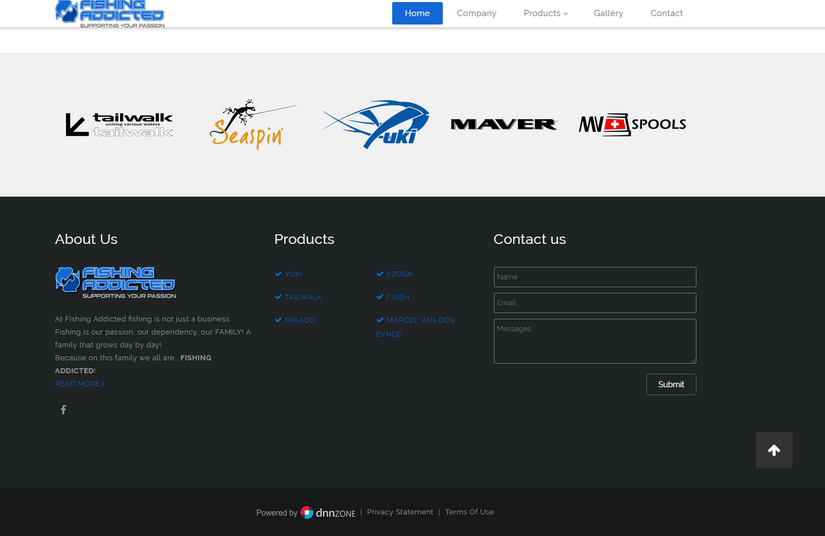
Task: Click the footer Fishing Addicted logo
Action: [x=116, y=282]
